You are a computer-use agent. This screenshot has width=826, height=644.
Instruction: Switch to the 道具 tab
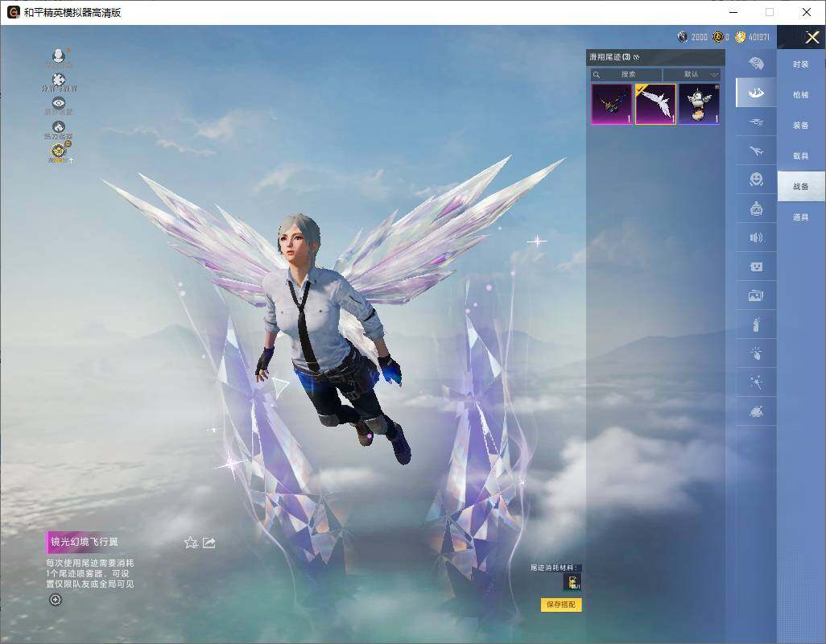tap(801, 217)
